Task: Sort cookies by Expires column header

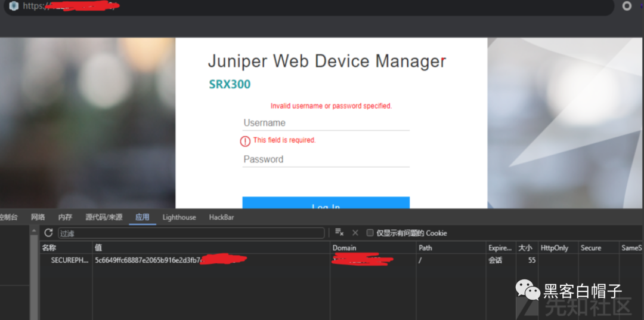Action: tap(501, 248)
